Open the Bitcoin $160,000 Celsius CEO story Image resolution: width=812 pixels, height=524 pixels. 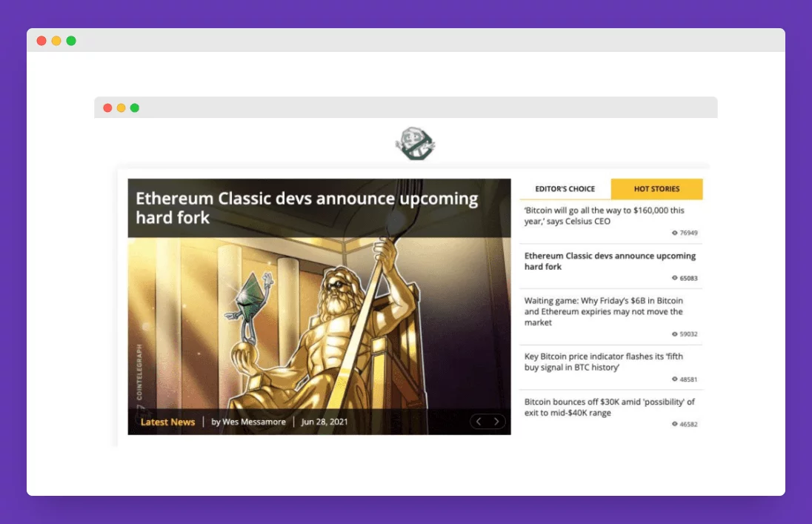pyautogui.click(x=604, y=216)
